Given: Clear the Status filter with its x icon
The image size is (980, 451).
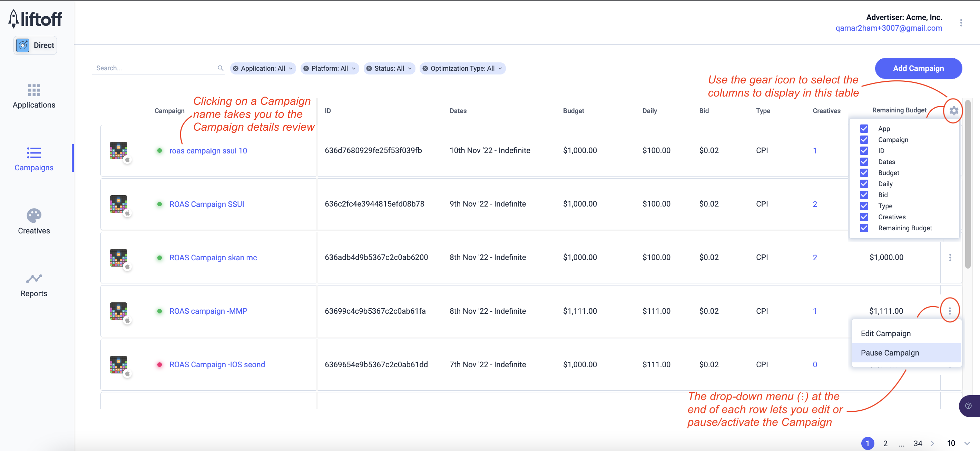Looking at the screenshot, I should [369, 69].
